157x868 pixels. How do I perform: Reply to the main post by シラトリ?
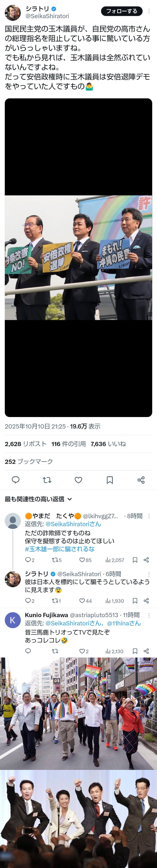[16, 479]
